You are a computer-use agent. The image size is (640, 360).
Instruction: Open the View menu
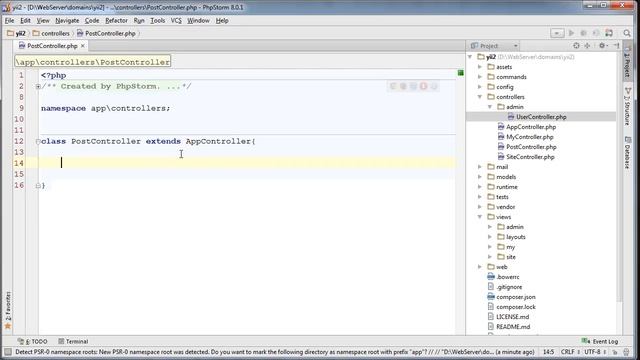(43, 20)
